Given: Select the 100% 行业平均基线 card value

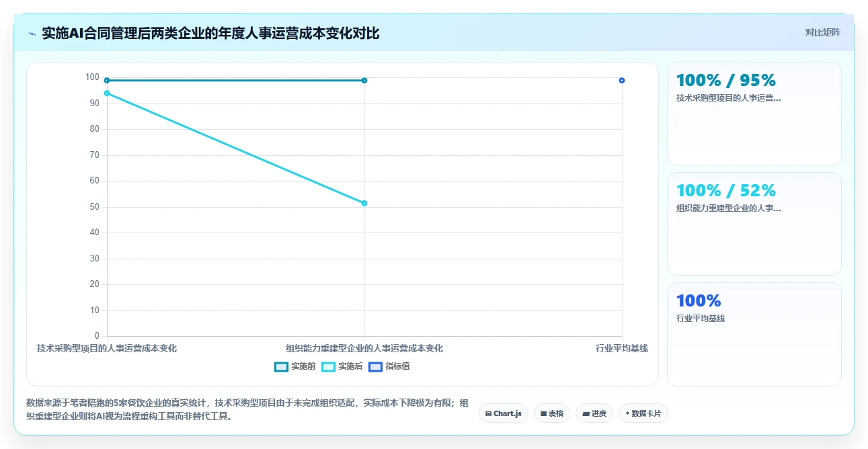Looking at the screenshot, I should pyautogui.click(x=699, y=300).
